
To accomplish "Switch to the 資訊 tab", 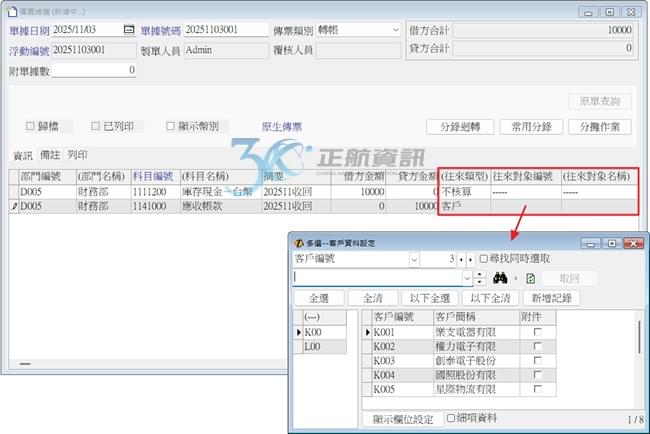I will 23,155.
